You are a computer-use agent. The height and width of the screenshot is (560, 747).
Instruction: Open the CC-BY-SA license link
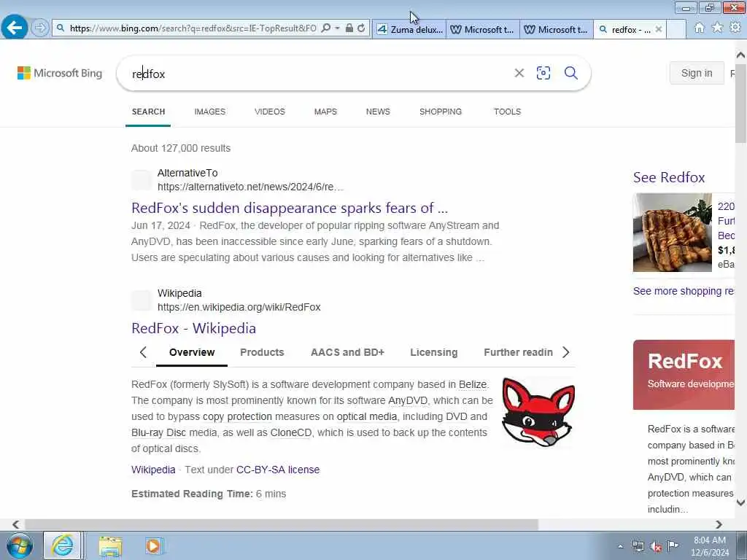[x=278, y=470]
